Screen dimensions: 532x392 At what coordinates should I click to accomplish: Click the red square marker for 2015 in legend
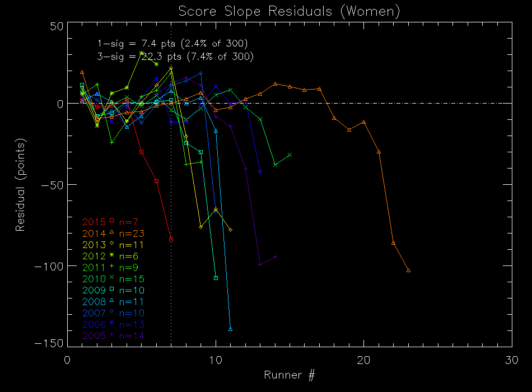pos(111,221)
